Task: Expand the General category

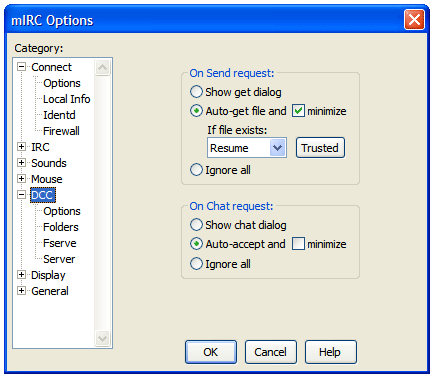Action: pyautogui.click(x=21, y=291)
